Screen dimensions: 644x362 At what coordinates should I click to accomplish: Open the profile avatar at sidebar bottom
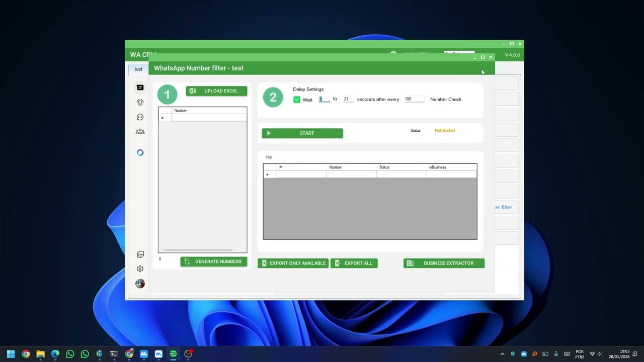[140, 284]
